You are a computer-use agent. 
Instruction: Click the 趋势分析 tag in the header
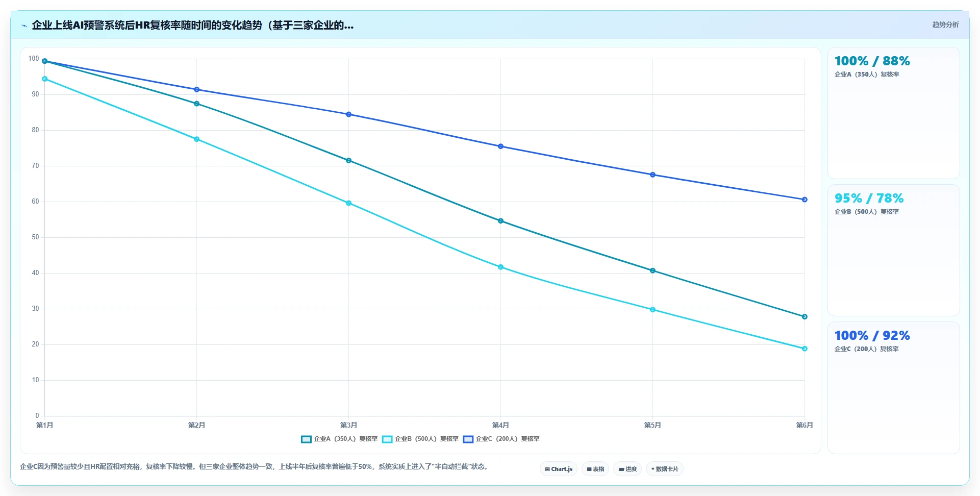click(945, 24)
